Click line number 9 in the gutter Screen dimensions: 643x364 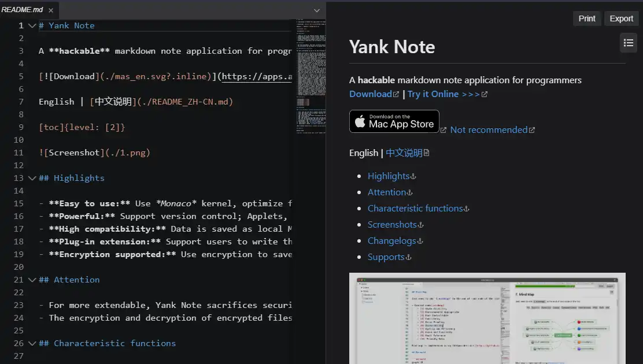(x=21, y=127)
